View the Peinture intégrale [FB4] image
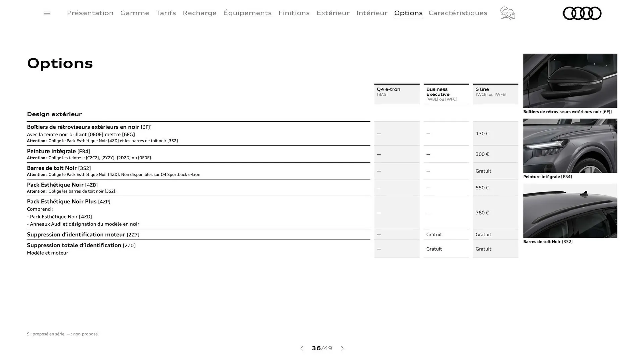This screenshot has width=644, height=362. [x=570, y=145]
